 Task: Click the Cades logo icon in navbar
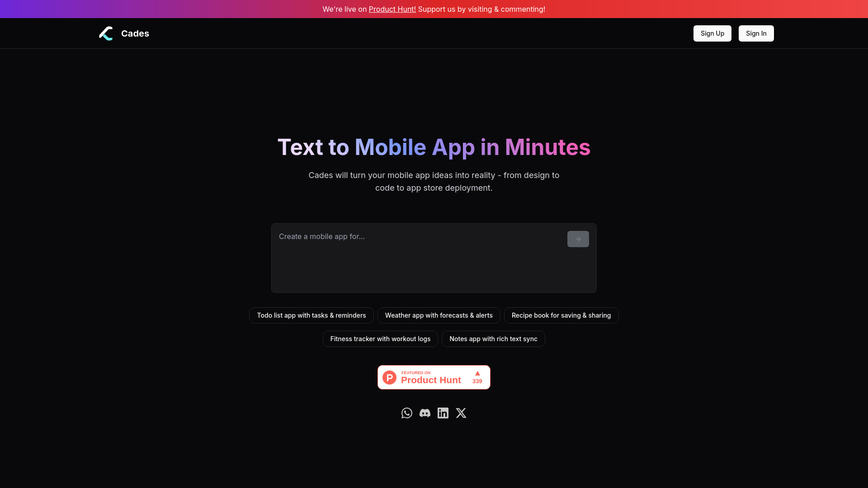(105, 33)
